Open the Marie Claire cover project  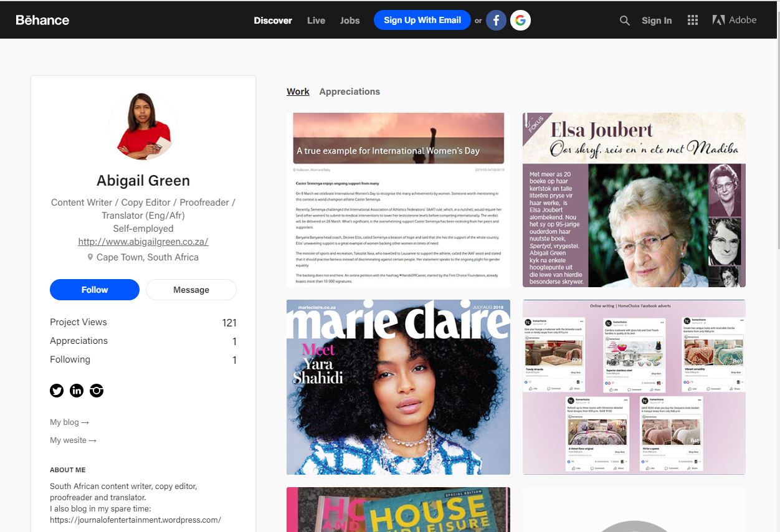[398, 387]
